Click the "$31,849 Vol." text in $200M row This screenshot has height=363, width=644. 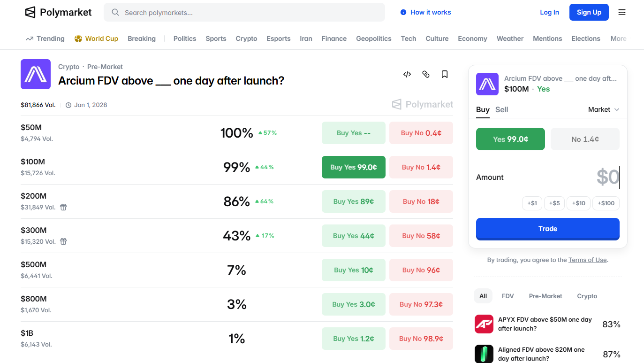(x=38, y=207)
